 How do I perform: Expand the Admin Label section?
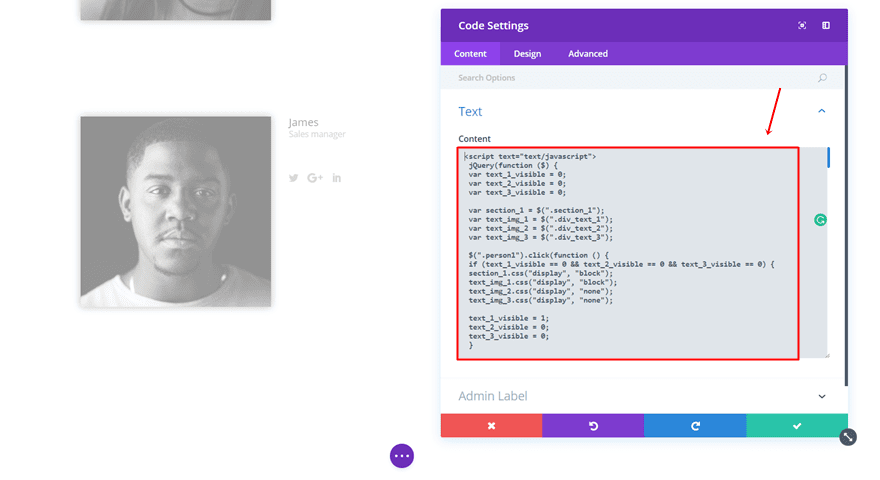click(x=822, y=396)
